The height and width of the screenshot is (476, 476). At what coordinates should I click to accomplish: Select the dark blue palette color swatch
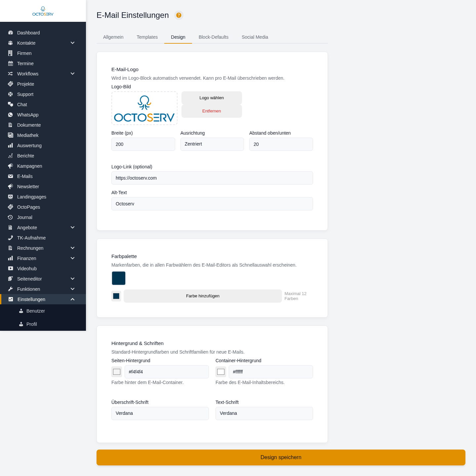tap(119, 278)
